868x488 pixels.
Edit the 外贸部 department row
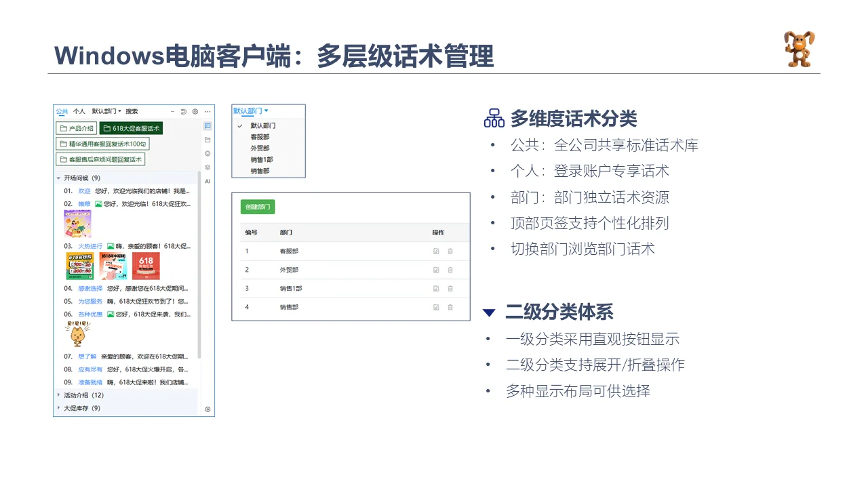(x=436, y=270)
